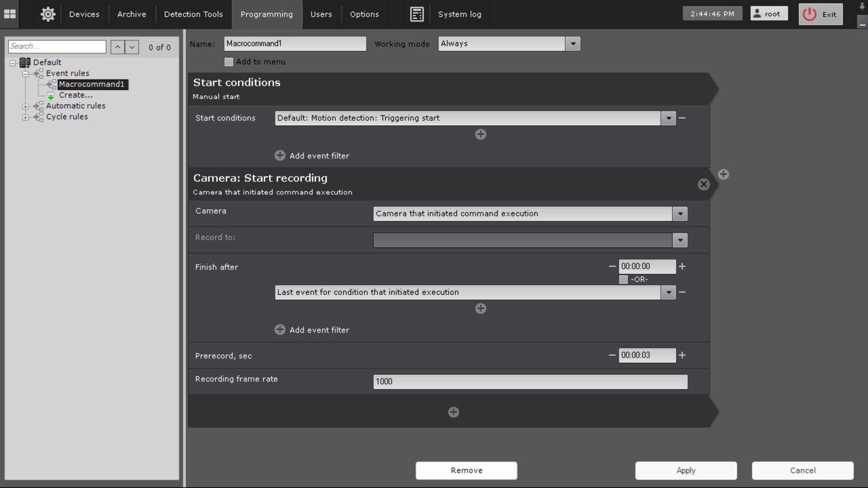Click the Remove button
Image resolution: width=868 pixels, height=488 pixels.
pos(466,470)
